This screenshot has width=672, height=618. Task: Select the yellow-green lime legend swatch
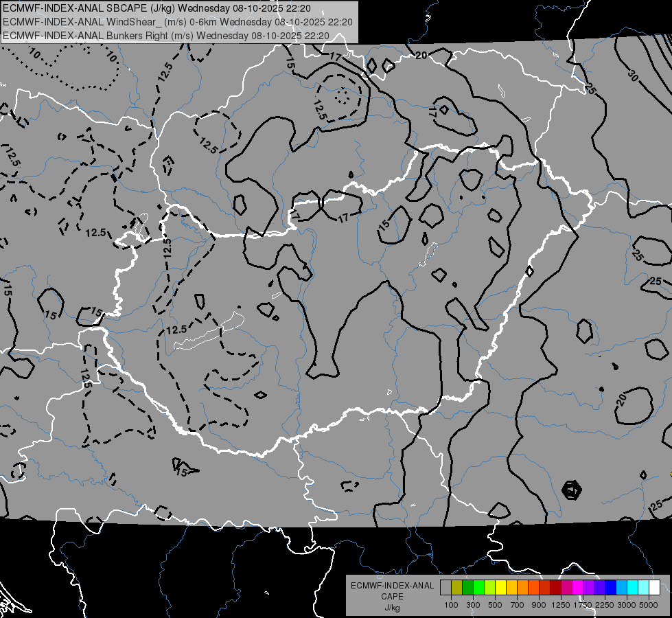490,587
